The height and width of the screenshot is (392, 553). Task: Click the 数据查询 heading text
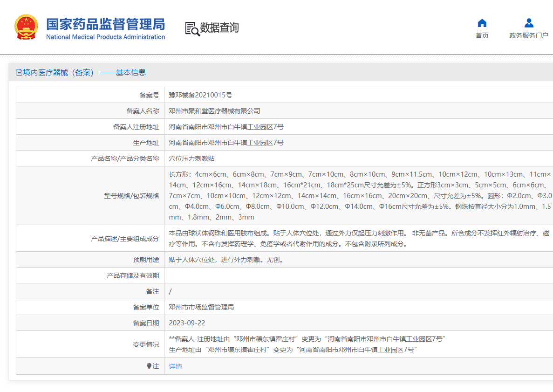coord(219,28)
